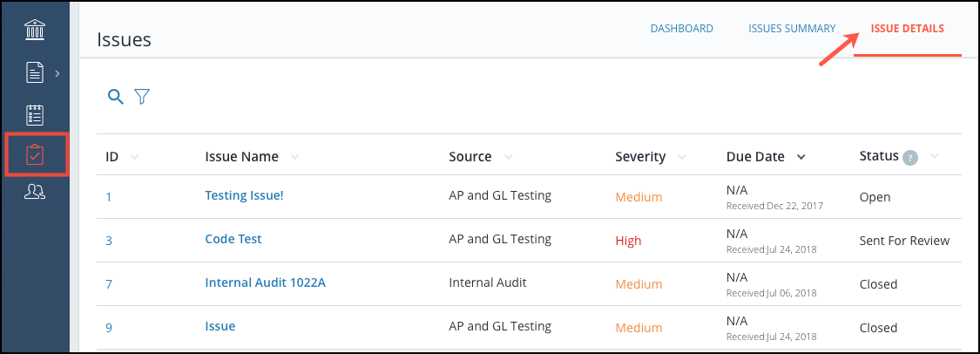This screenshot has height=354, width=980.
Task: Click issue ID 3 link
Action: [x=109, y=240]
